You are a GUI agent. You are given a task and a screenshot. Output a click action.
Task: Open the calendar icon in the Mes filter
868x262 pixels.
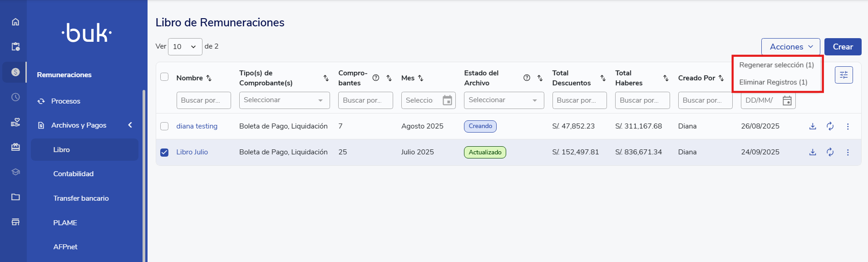point(447,100)
